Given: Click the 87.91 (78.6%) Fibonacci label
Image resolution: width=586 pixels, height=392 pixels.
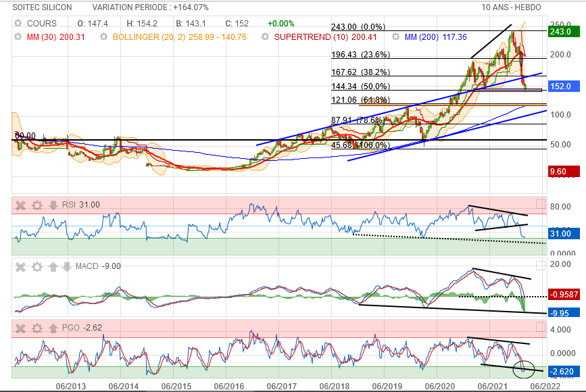Looking at the screenshot, I should click(x=358, y=120).
